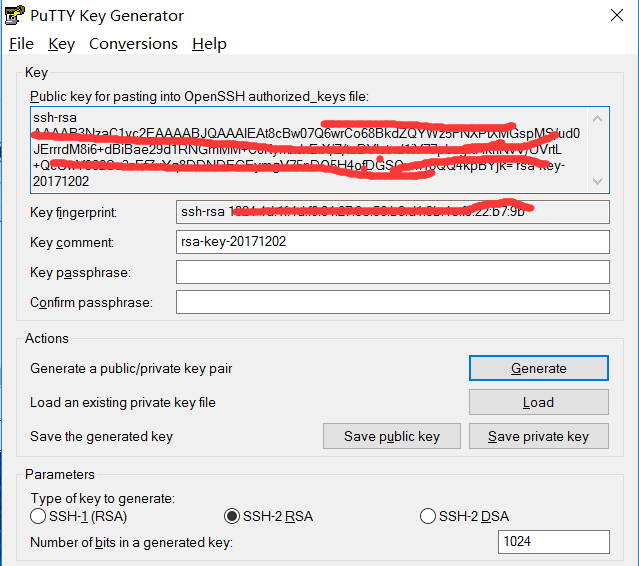Viewport: 639px width, 566px height.
Task: Click the Key fingerprint field
Action: [393, 212]
